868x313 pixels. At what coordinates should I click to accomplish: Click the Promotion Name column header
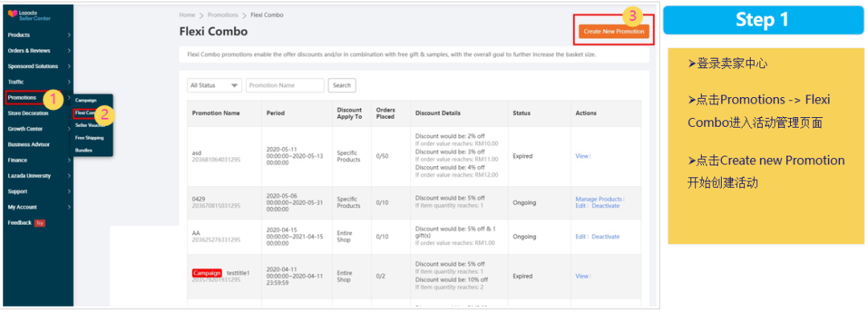coord(216,113)
